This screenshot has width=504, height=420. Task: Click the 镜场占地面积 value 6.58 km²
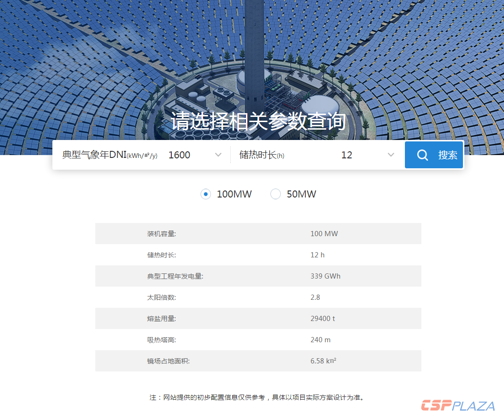click(x=324, y=361)
